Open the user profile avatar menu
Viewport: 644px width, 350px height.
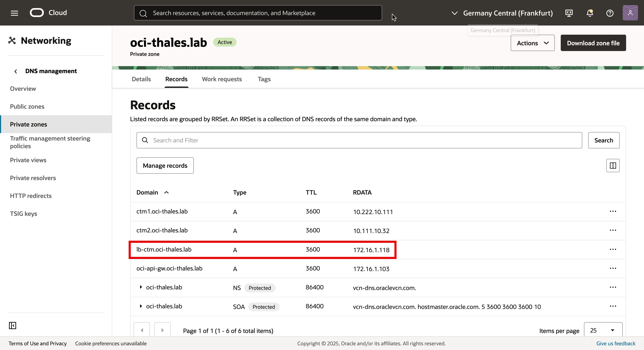(x=630, y=13)
